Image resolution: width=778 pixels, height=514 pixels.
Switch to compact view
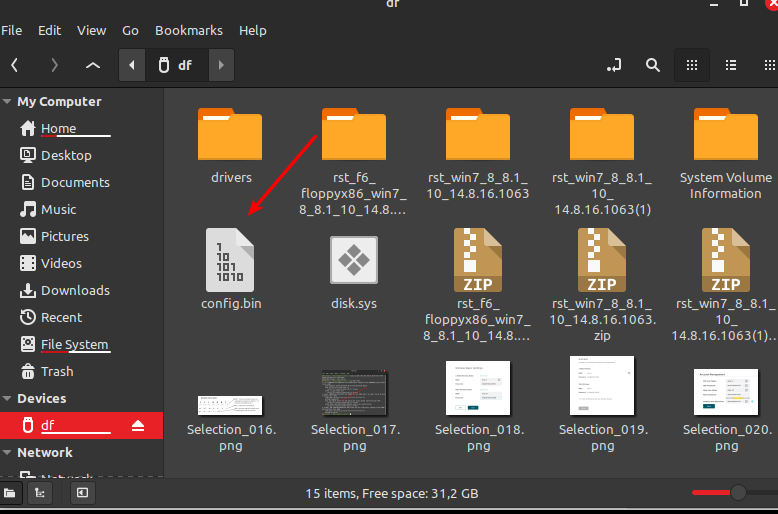click(769, 65)
